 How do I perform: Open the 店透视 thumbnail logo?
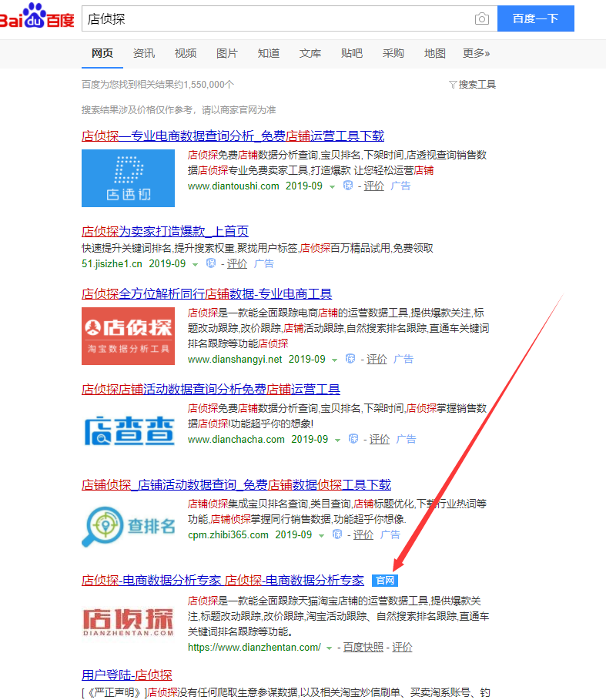128,178
